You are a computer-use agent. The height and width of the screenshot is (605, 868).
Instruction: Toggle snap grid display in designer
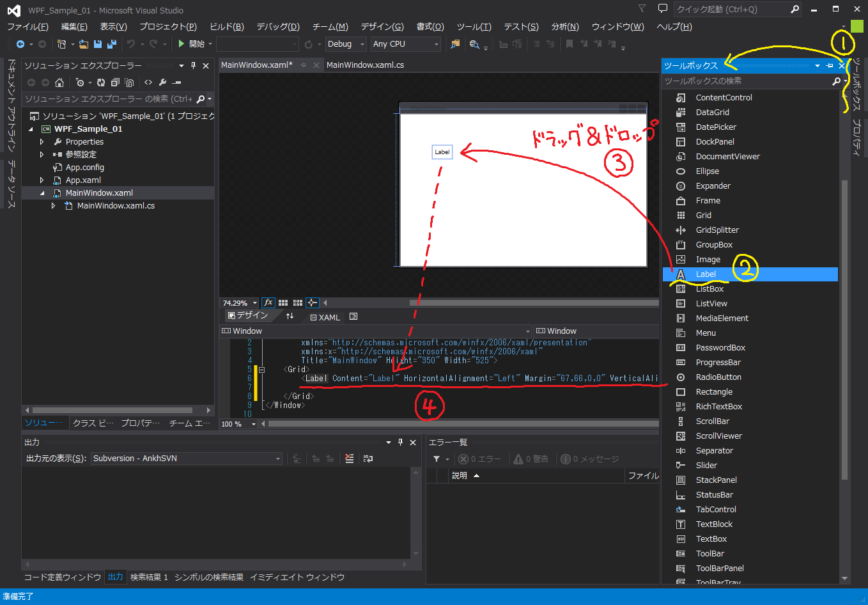[x=283, y=302]
